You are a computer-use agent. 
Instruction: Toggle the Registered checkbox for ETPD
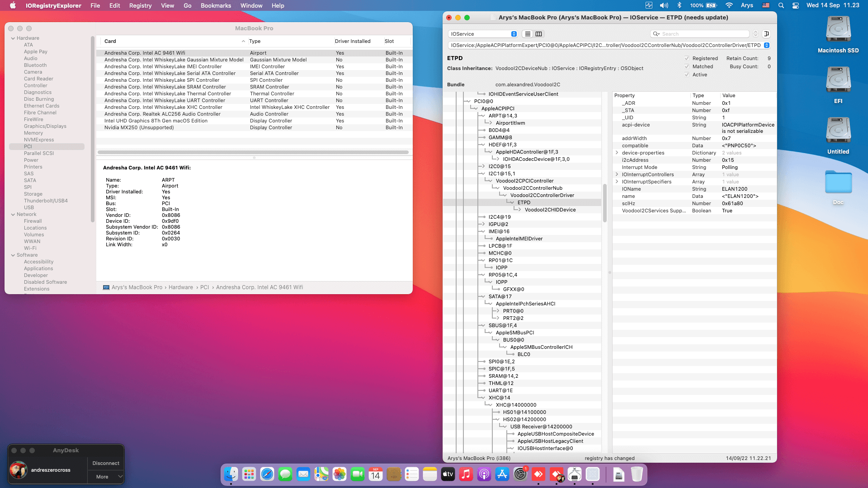tap(687, 58)
